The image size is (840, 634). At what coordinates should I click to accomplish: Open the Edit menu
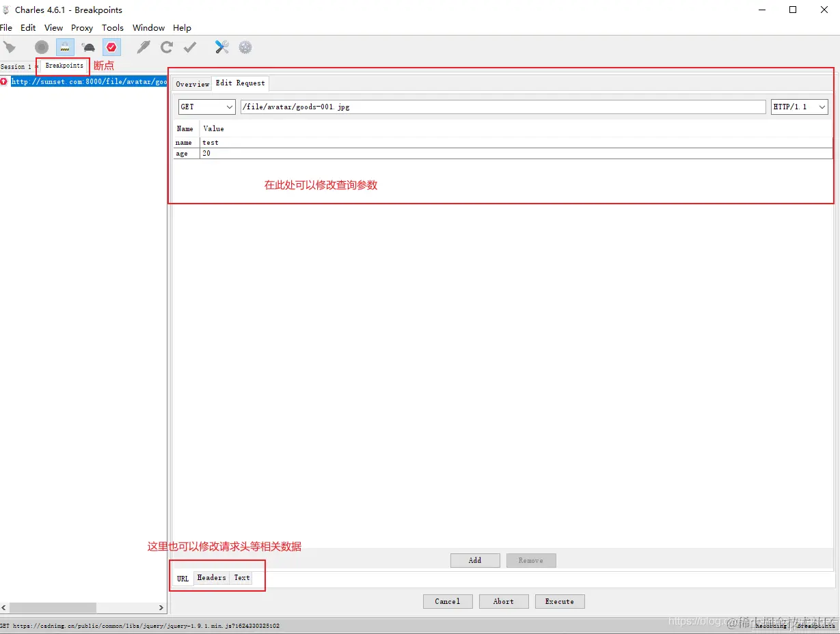[28, 28]
